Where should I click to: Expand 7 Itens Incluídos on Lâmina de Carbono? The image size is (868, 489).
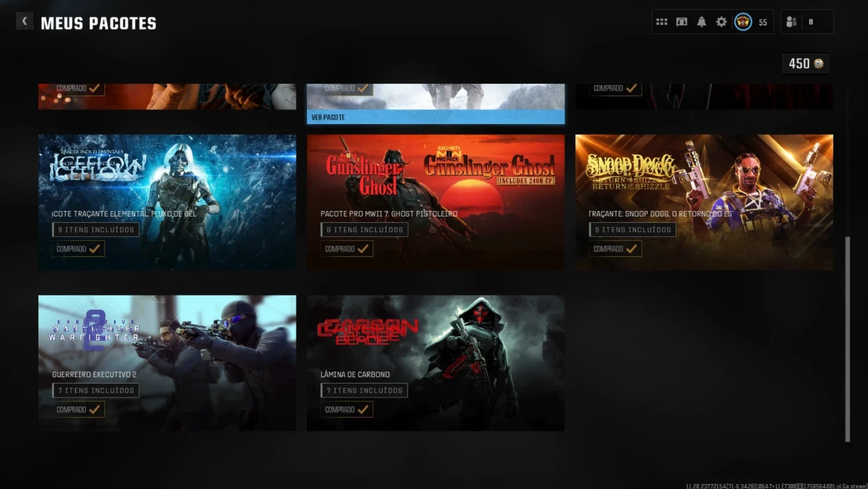click(x=364, y=390)
